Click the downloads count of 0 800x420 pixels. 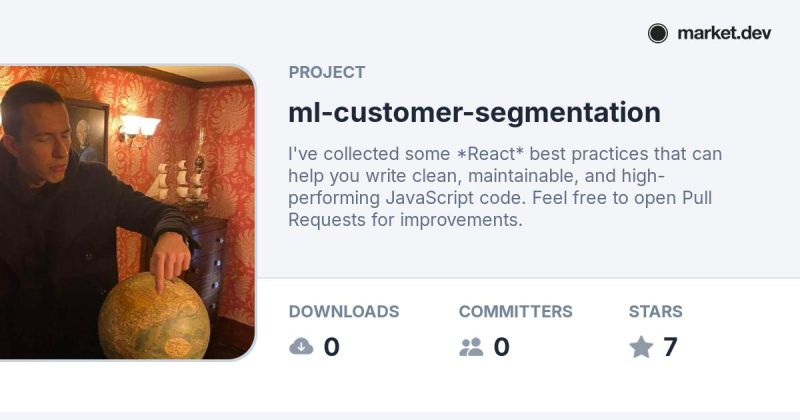[x=332, y=347]
